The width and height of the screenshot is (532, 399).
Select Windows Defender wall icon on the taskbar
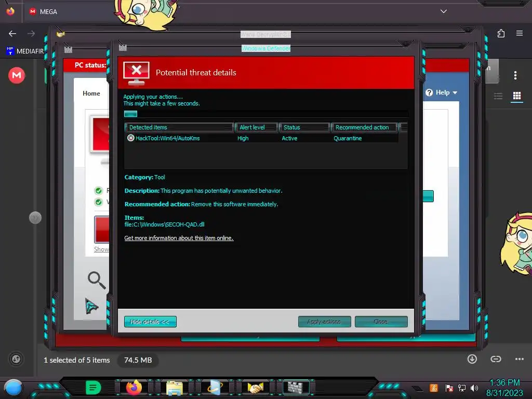296,387
